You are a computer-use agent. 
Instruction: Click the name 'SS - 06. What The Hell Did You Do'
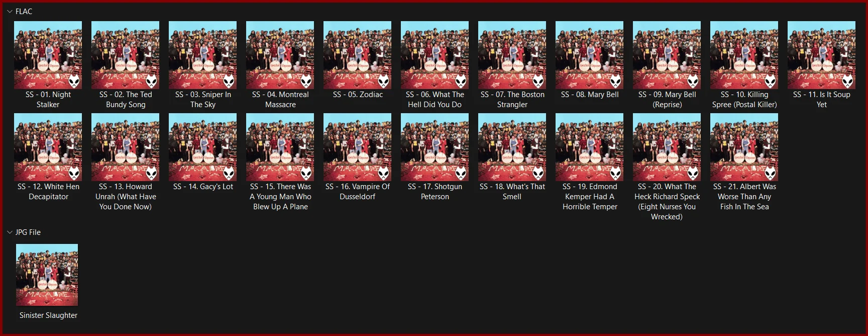tap(435, 100)
